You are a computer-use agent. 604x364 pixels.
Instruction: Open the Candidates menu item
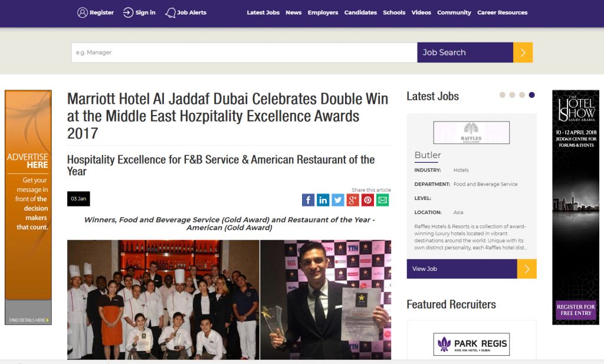click(360, 13)
